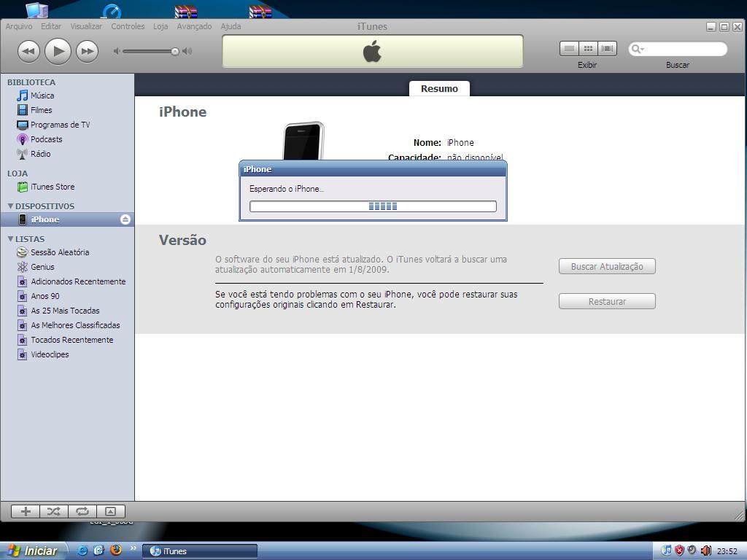This screenshot has width=747, height=560.
Task: Click the Apple logo status display
Action: (x=373, y=51)
